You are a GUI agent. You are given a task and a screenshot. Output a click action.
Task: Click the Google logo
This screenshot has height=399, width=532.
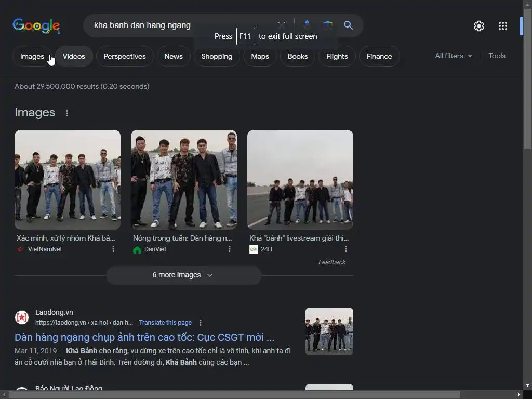click(x=36, y=26)
